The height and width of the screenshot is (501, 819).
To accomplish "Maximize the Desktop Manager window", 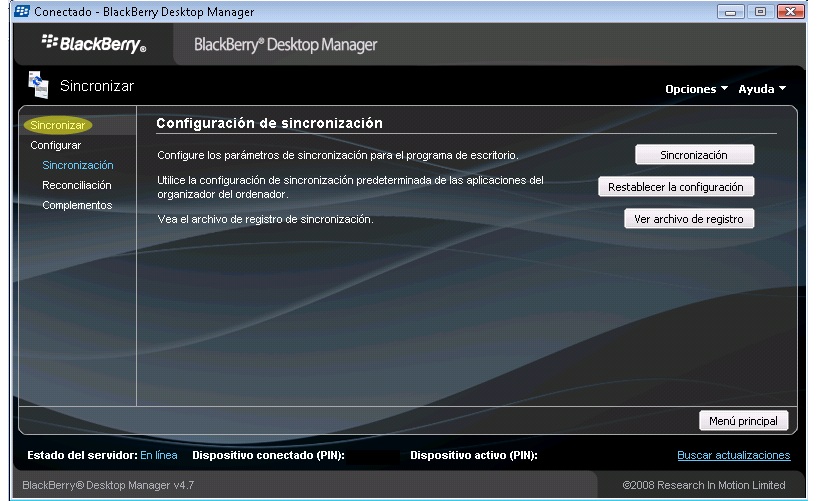I will coord(760,11).
